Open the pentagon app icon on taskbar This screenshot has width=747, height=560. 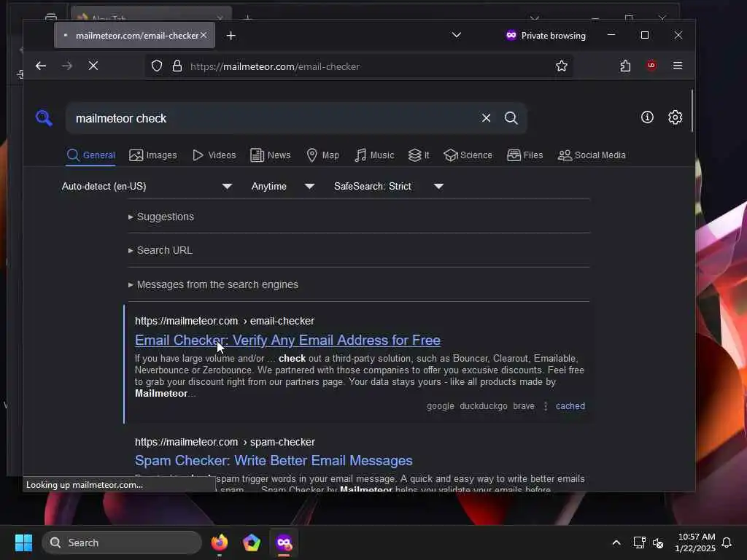pos(252,542)
